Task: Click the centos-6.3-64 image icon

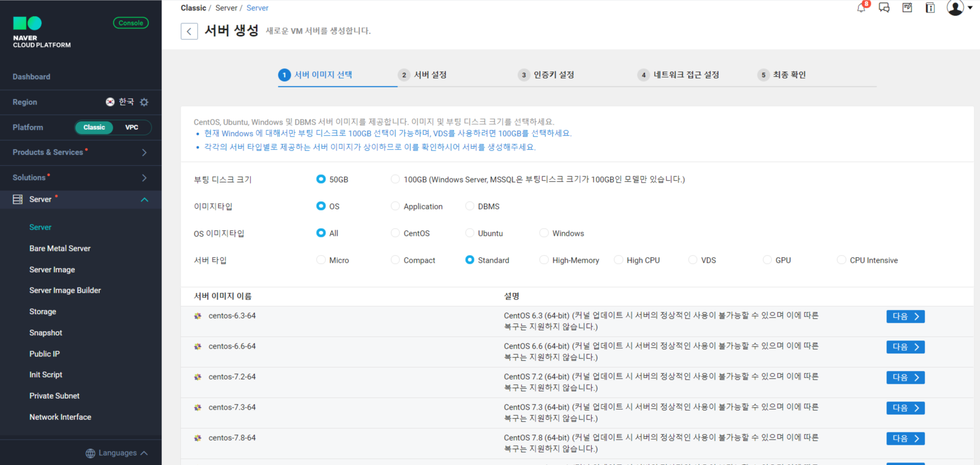Action: [198, 316]
